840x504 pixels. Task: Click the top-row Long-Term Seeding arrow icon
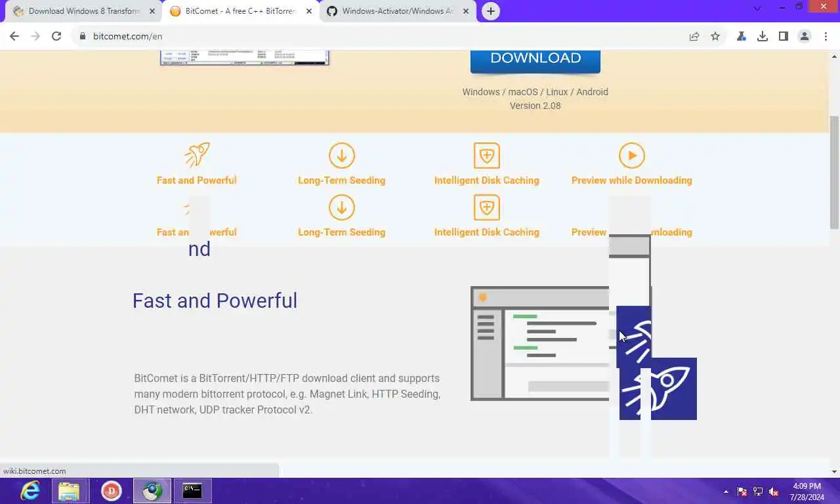point(342,156)
